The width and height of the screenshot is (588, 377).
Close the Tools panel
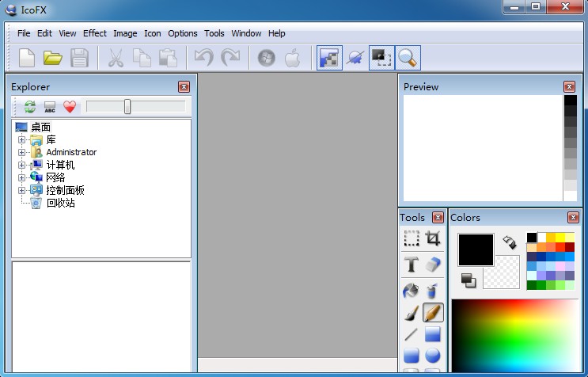pos(438,218)
